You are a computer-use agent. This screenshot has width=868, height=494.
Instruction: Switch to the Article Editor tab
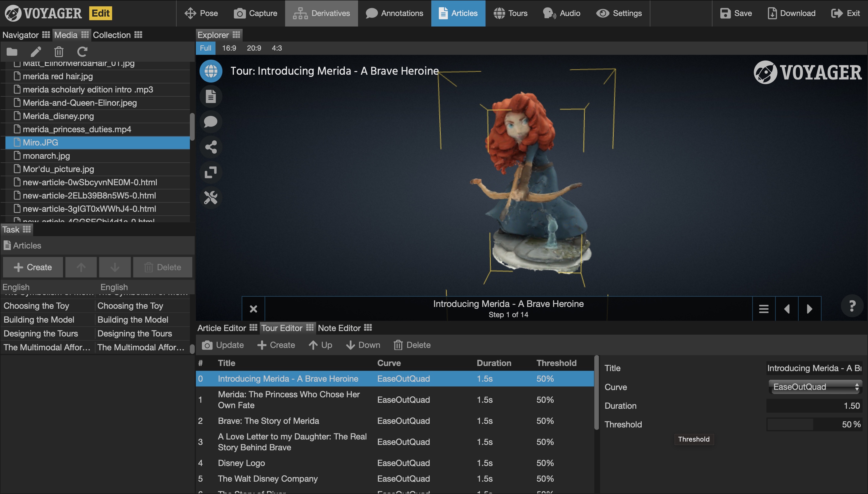(222, 328)
